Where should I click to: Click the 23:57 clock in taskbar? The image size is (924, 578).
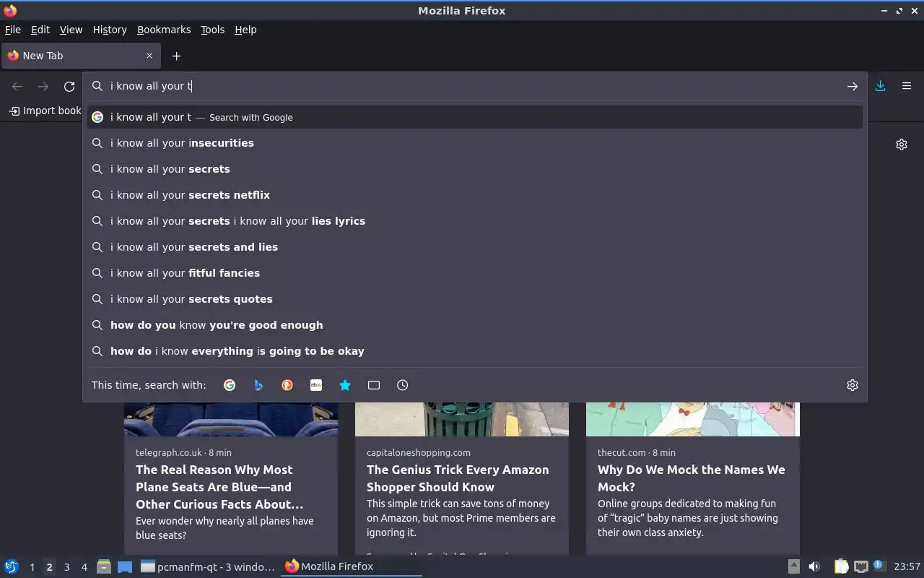click(x=907, y=566)
